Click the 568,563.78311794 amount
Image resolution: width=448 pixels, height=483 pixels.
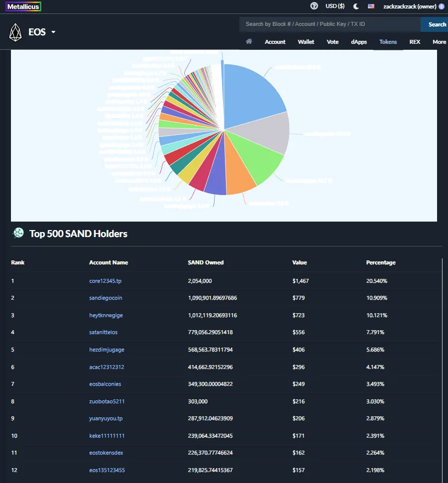click(x=210, y=350)
